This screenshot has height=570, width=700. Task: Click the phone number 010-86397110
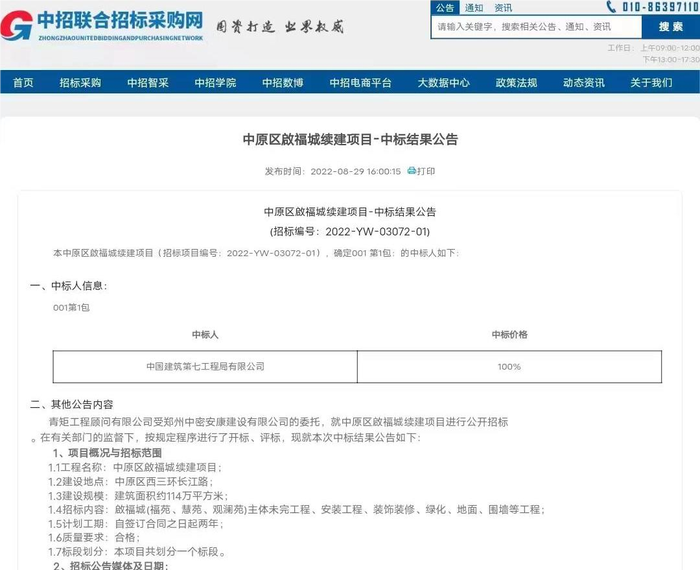(x=661, y=7)
